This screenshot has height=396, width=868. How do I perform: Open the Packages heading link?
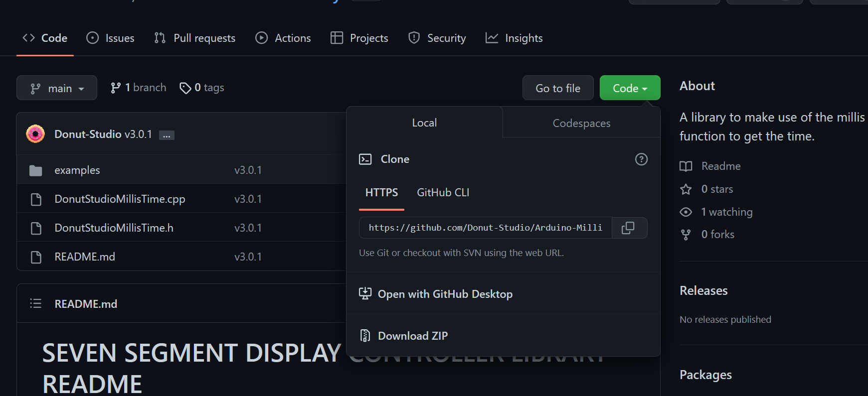coord(705,375)
